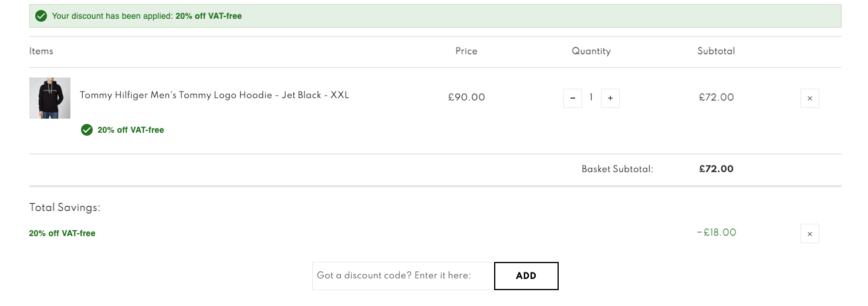868x306 pixels.
Task: Click the discount code input field
Action: pyautogui.click(x=403, y=275)
